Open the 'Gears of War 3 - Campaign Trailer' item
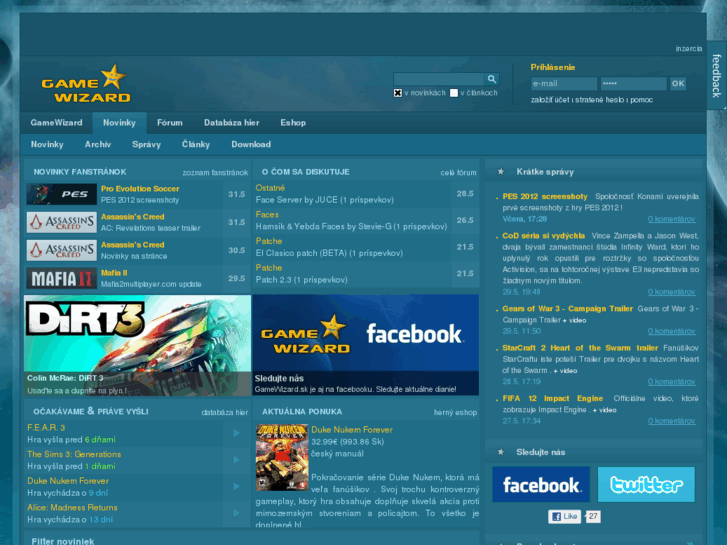This screenshot has height=545, width=727. click(x=568, y=308)
